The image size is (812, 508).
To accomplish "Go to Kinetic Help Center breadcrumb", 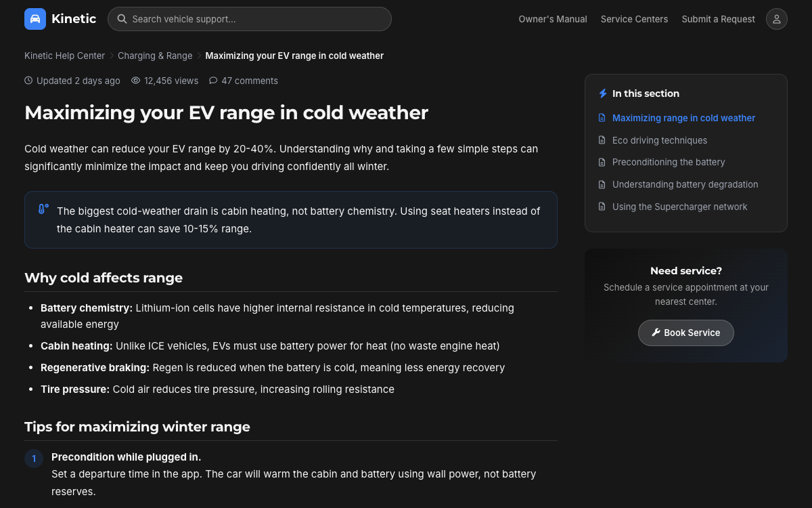I will click(x=64, y=56).
